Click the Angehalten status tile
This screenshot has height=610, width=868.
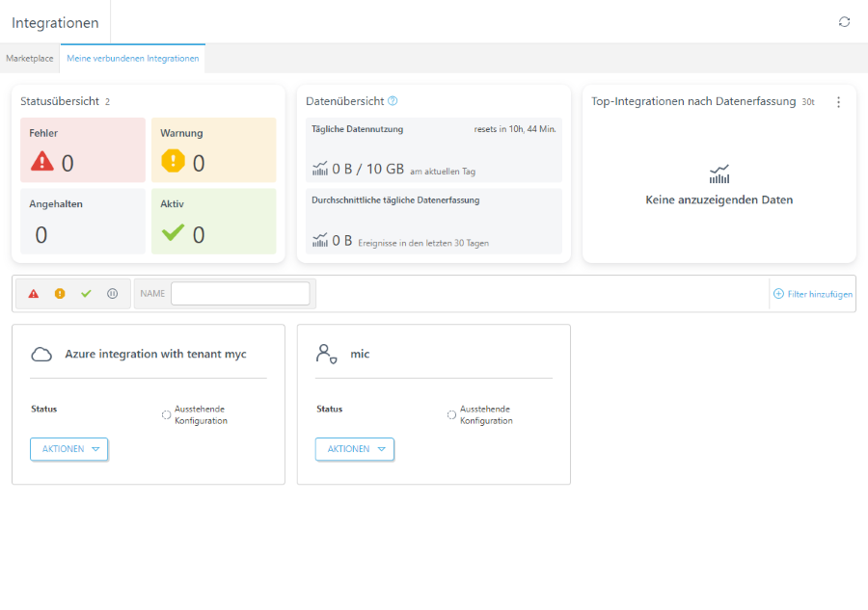click(83, 222)
